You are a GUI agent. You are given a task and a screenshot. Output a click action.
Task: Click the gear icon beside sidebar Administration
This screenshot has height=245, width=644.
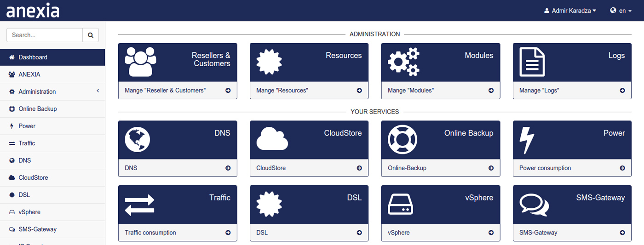(12, 91)
